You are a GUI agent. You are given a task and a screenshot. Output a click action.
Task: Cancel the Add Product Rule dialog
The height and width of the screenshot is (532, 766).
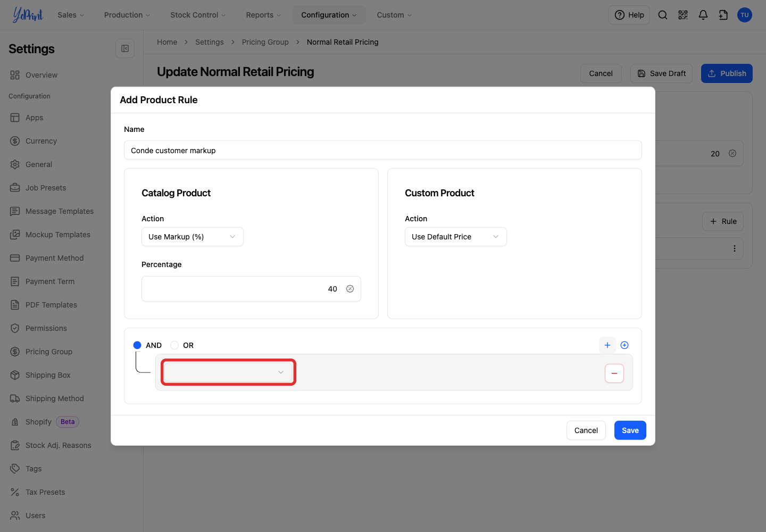point(586,430)
